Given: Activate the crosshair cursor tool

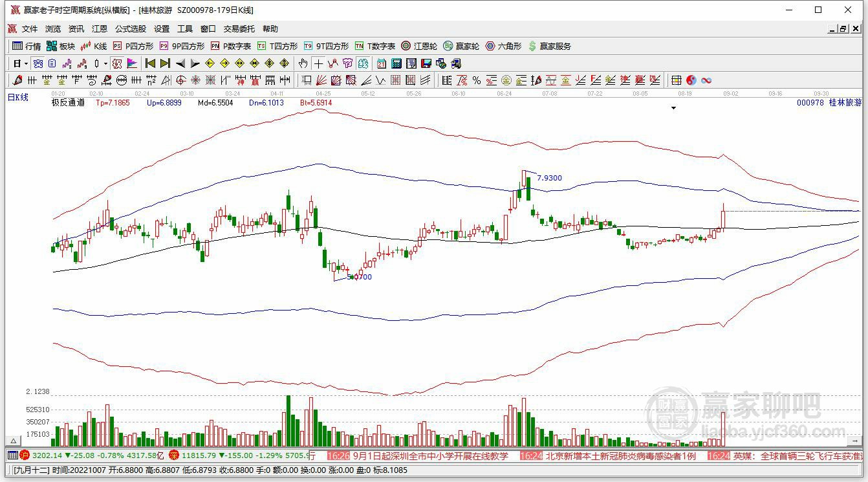Looking at the screenshot, I should coord(318,63).
